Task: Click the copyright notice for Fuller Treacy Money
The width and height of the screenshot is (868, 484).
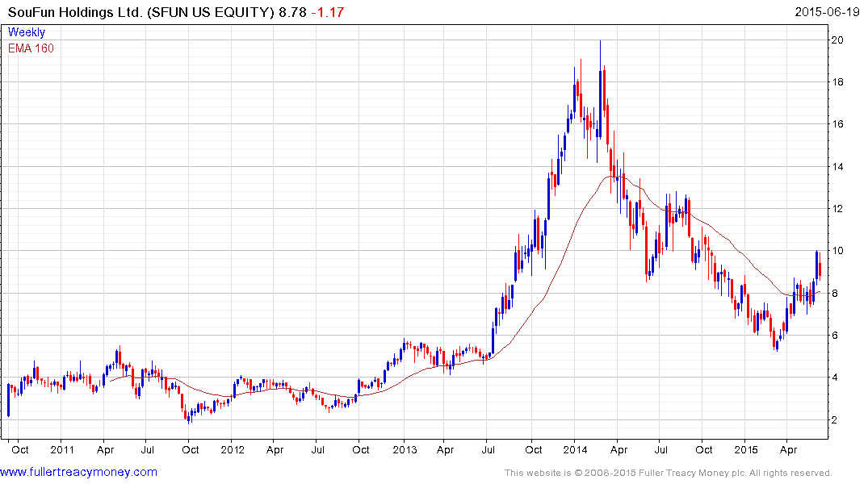Action: point(669,473)
